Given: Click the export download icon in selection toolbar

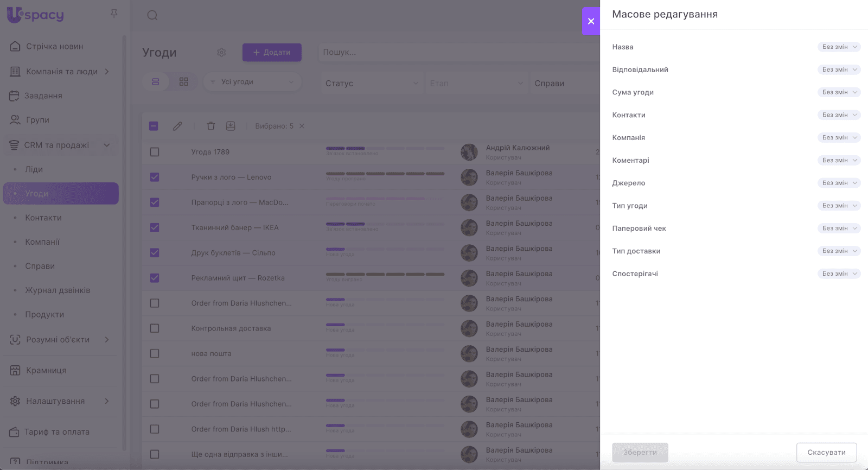Looking at the screenshot, I should click(x=231, y=126).
